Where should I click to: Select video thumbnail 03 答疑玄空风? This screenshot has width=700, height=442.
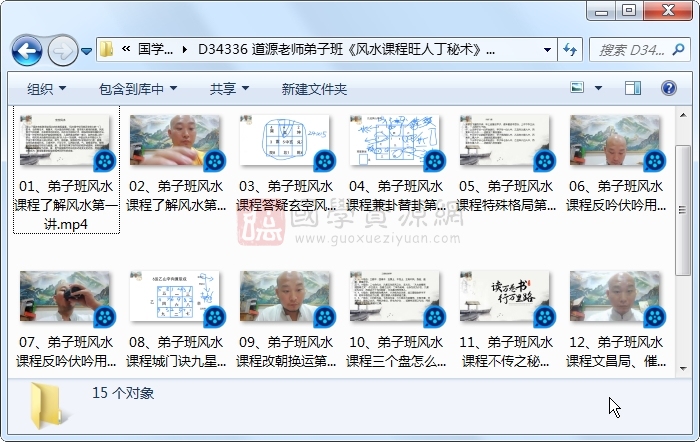coord(285,142)
